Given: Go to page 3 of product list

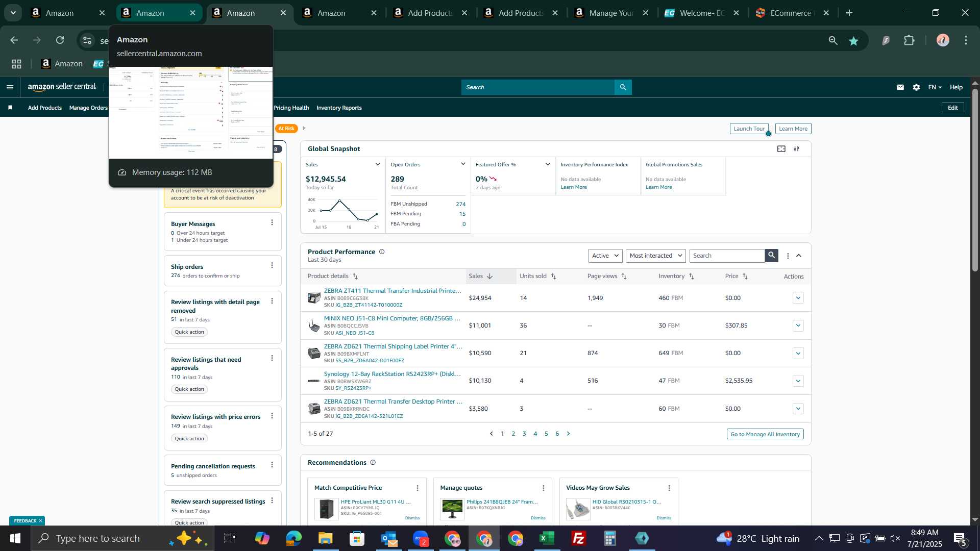Looking at the screenshot, I should [x=524, y=434].
